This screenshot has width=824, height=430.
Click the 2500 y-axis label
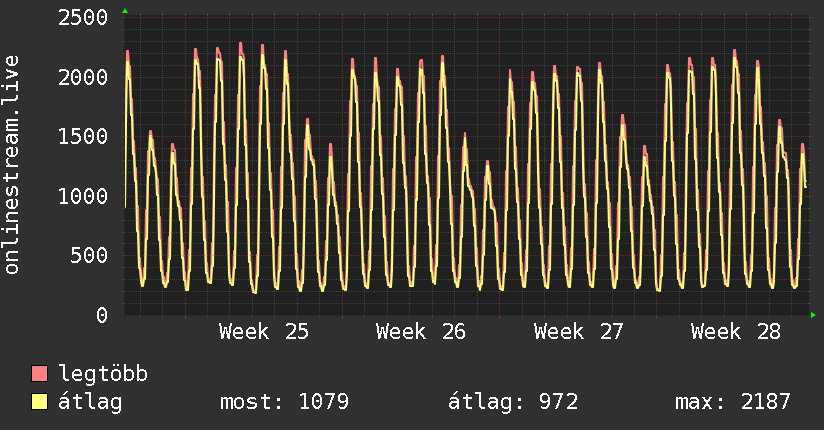pos(83,18)
